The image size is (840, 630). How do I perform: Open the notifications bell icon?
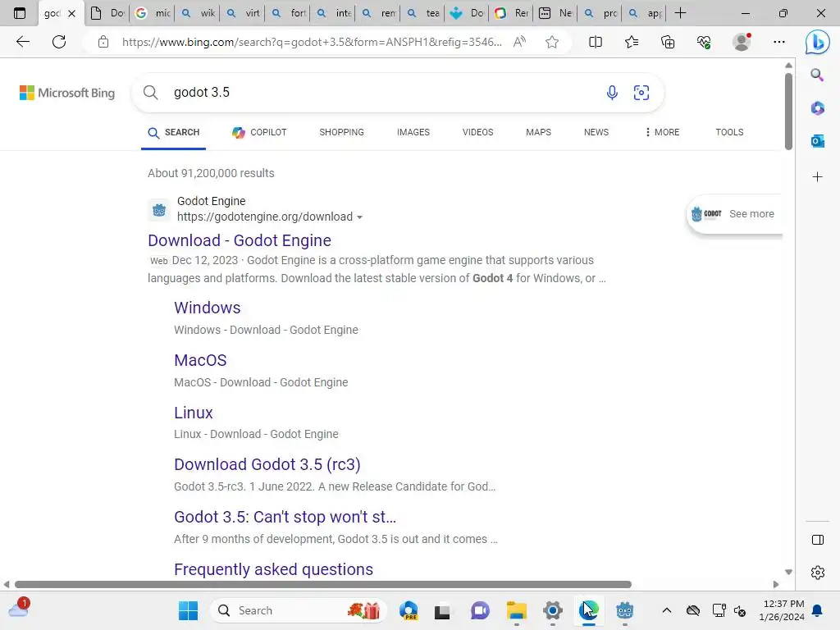coord(818,610)
